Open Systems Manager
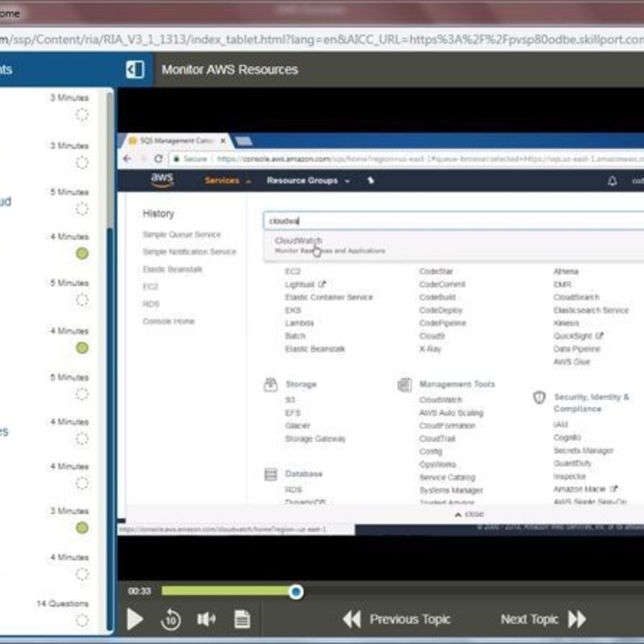Image resolution: width=644 pixels, height=644 pixels. click(451, 490)
